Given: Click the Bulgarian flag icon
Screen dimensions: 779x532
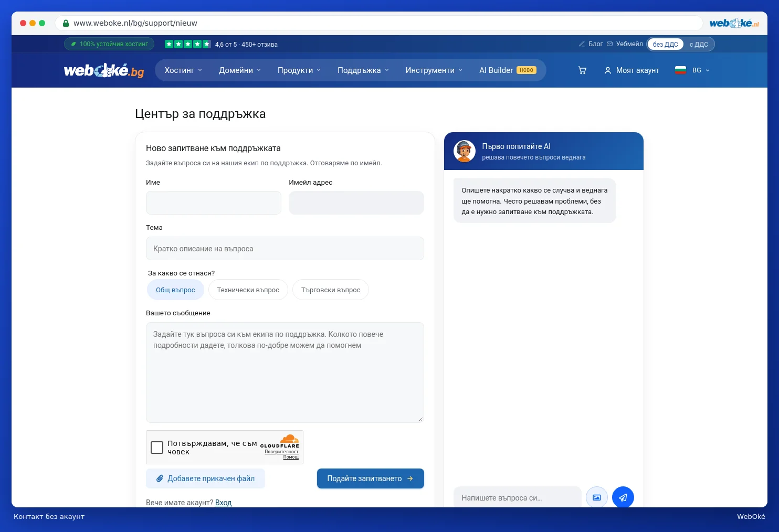Looking at the screenshot, I should pyautogui.click(x=680, y=70).
